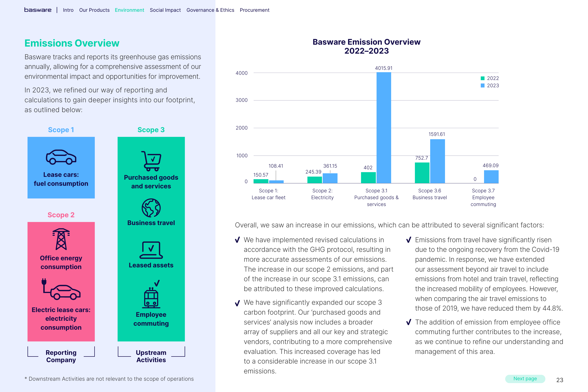Viewport: 588px width, 392px height.
Task: Click the 469.09 Employee commuting bar
Action: tap(491, 177)
